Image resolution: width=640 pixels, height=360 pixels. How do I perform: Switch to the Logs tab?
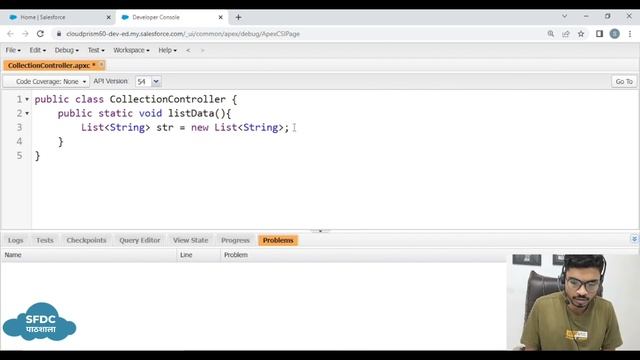pyautogui.click(x=16, y=240)
